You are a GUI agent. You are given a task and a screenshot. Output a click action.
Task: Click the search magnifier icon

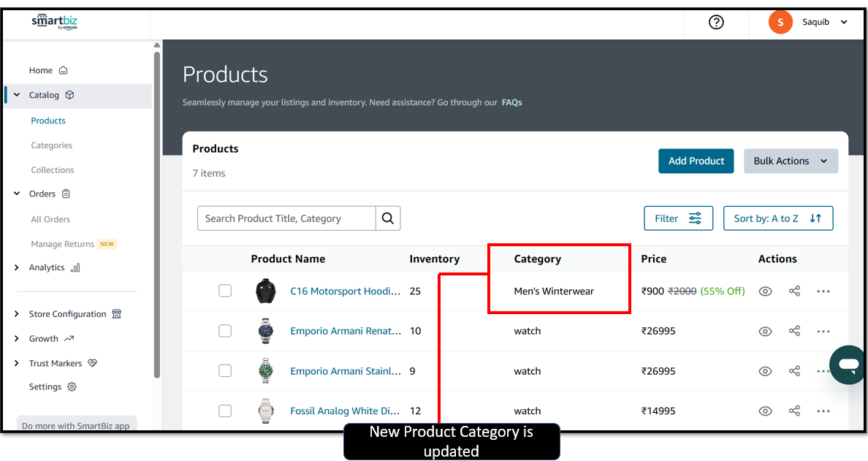pos(387,218)
